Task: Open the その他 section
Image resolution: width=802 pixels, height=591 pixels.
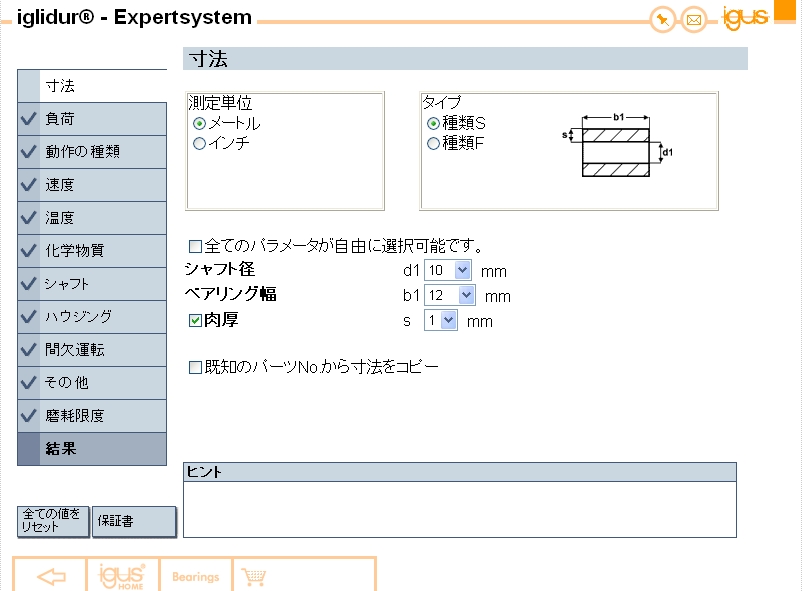Action: pos(92,383)
